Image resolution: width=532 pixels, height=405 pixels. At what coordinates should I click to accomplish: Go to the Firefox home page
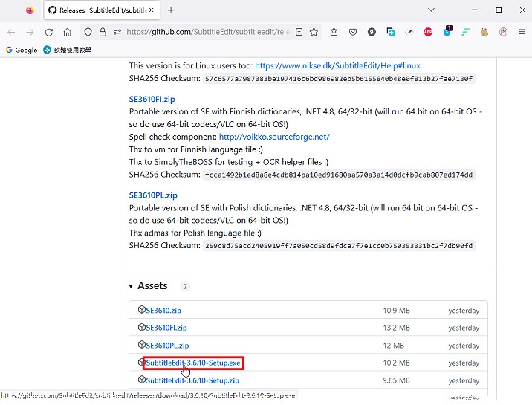pyautogui.click(x=68, y=33)
